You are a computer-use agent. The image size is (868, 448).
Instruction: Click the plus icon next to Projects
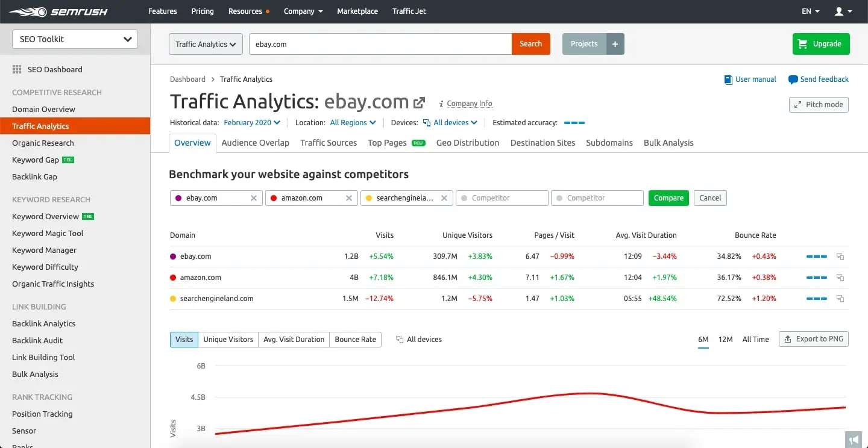point(615,44)
